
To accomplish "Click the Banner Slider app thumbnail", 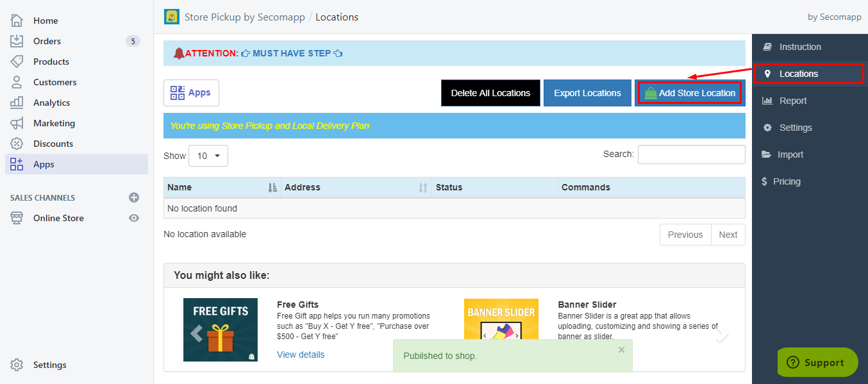I will (x=501, y=319).
